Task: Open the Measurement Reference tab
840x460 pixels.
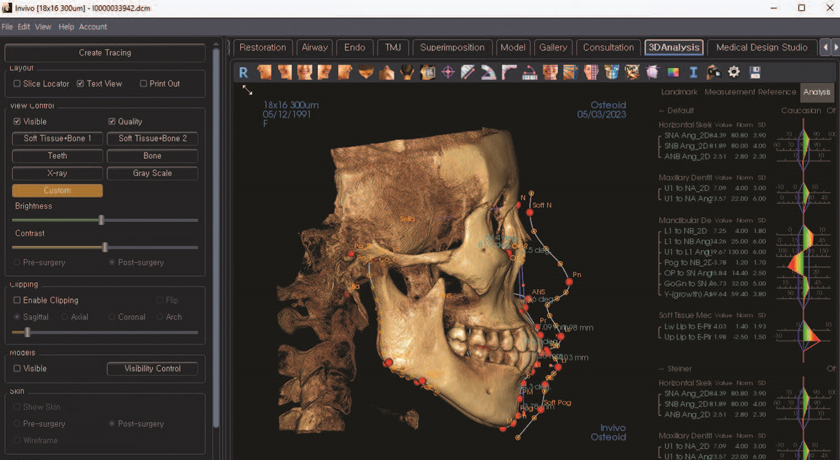Action: [x=750, y=92]
